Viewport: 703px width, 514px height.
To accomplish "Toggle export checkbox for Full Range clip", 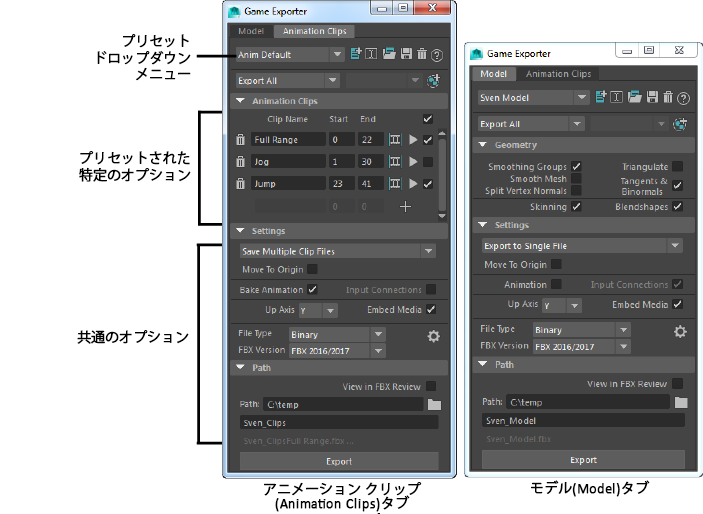I will (x=428, y=139).
